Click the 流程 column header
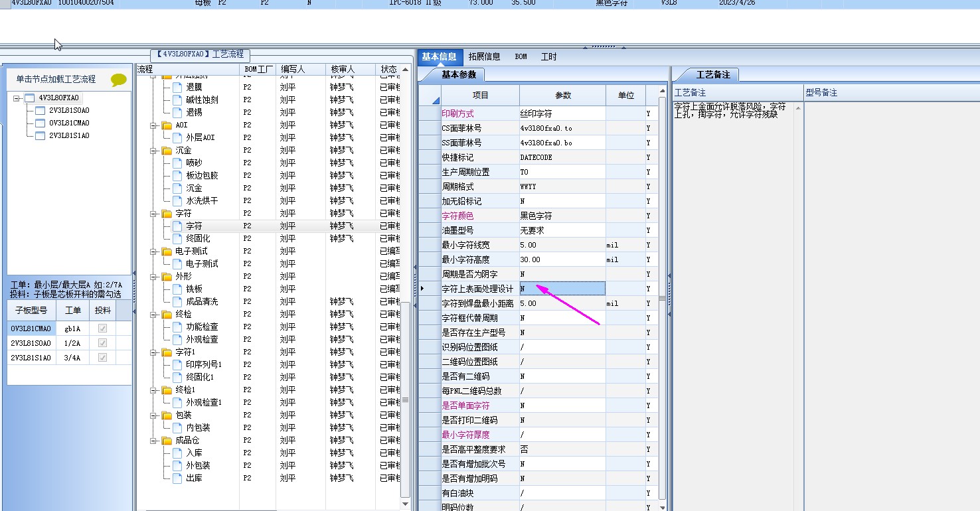 [x=188, y=69]
